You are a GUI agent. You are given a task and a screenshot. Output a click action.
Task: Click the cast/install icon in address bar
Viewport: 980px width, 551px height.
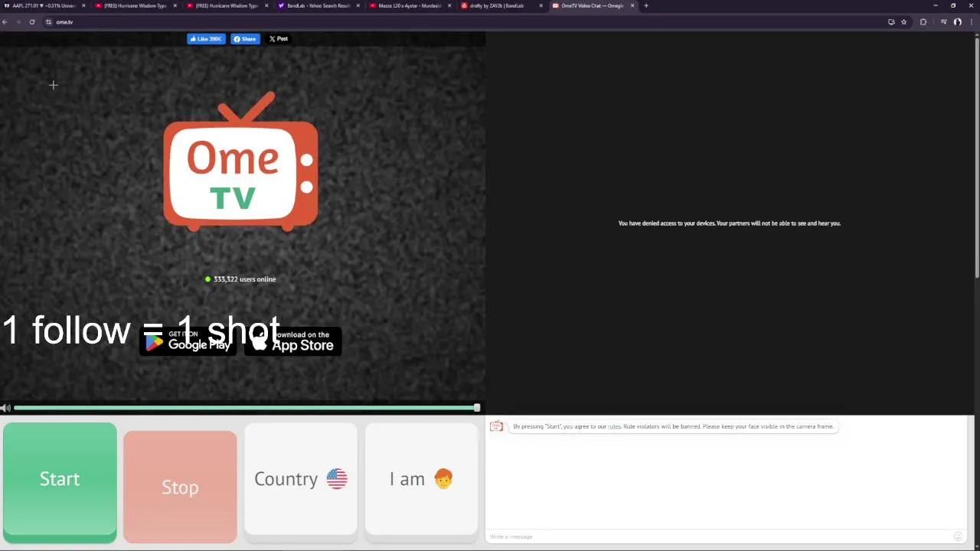(891, 22)
